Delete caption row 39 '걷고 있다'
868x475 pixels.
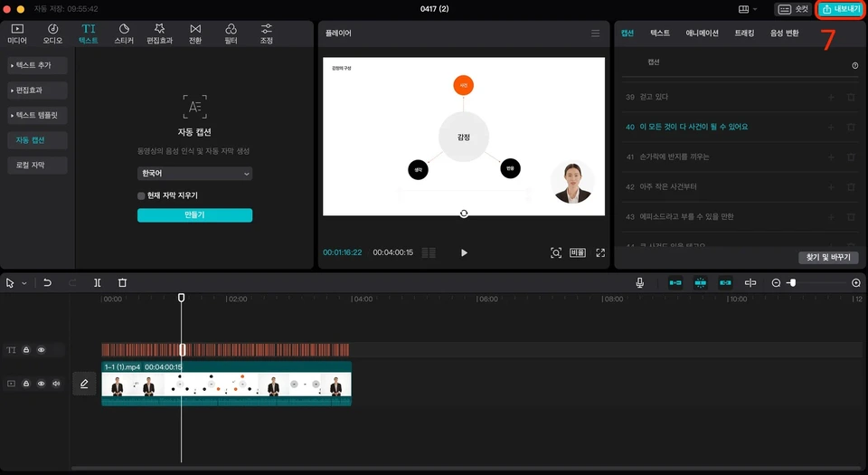tap(851, 98)
